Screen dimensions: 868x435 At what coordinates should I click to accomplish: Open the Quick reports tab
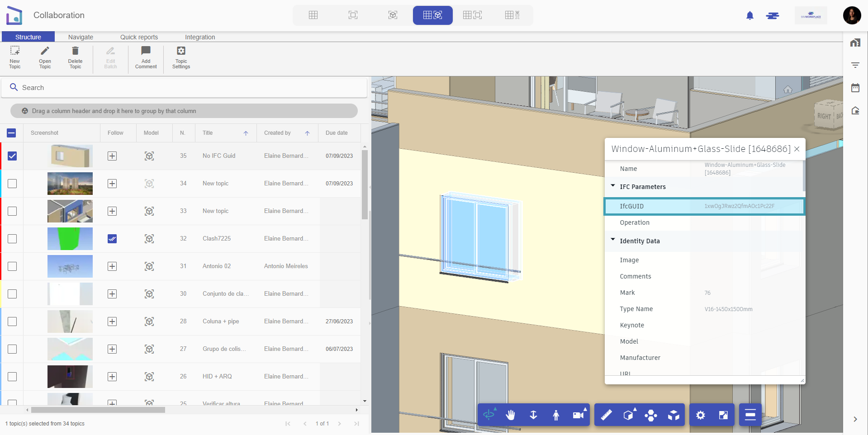point(139,37)
